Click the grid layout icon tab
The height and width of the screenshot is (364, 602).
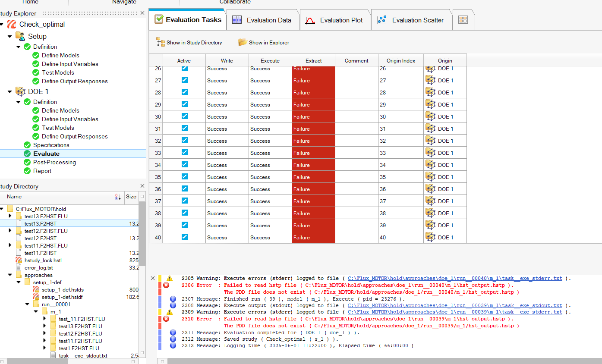pos(463,20)
